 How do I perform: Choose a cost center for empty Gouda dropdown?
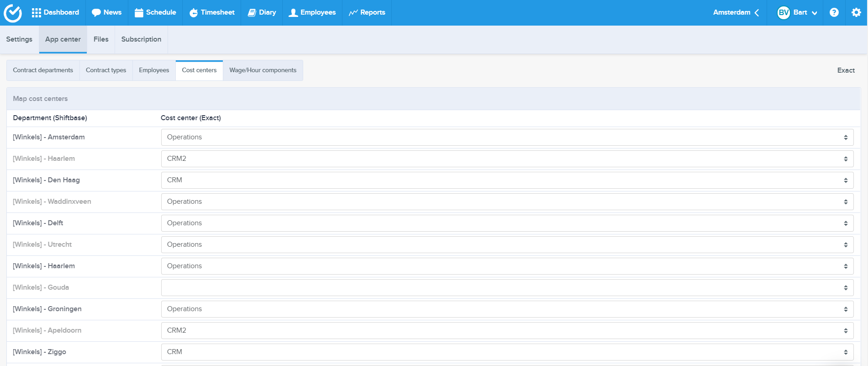[507, 288]
